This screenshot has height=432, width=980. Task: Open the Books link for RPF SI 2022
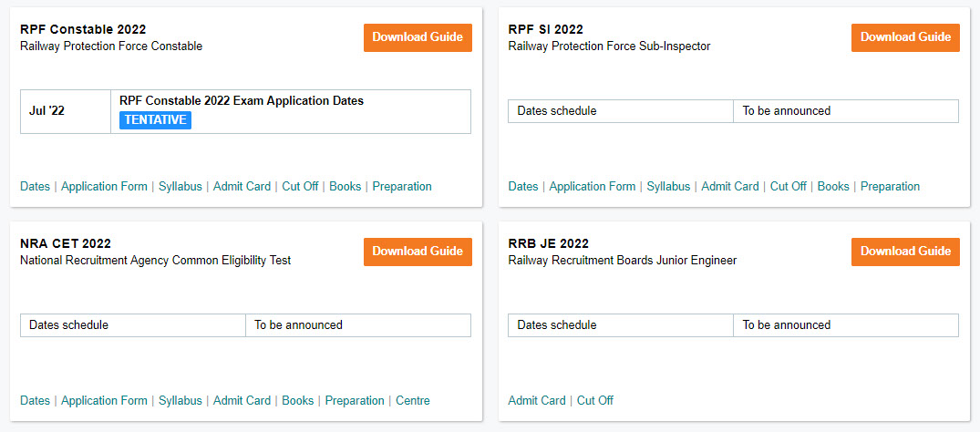coord(833,187)
